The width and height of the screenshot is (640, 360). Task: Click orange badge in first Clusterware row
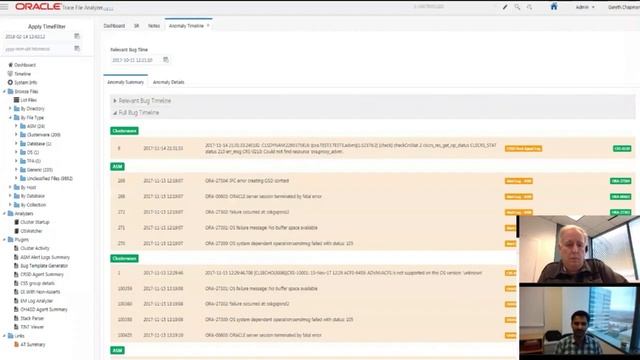[x=523, y=149]
